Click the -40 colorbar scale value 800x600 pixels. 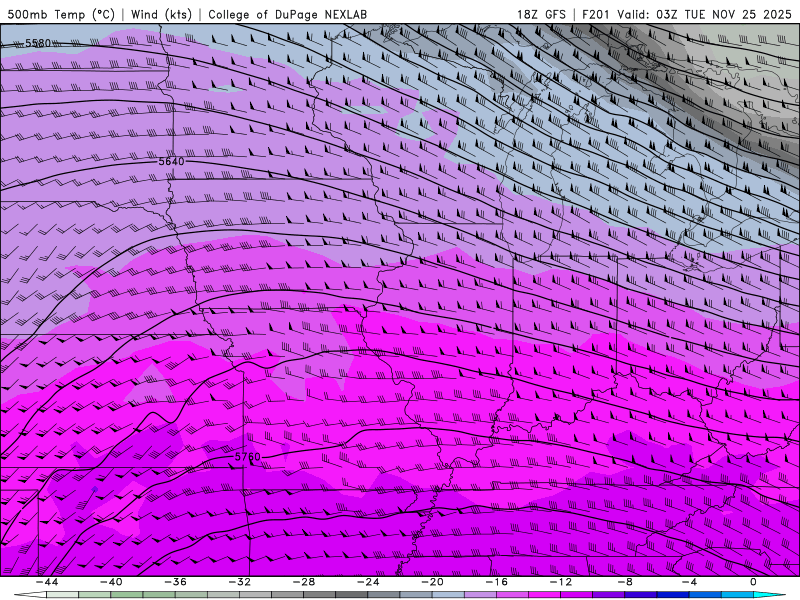pos(111,582)
